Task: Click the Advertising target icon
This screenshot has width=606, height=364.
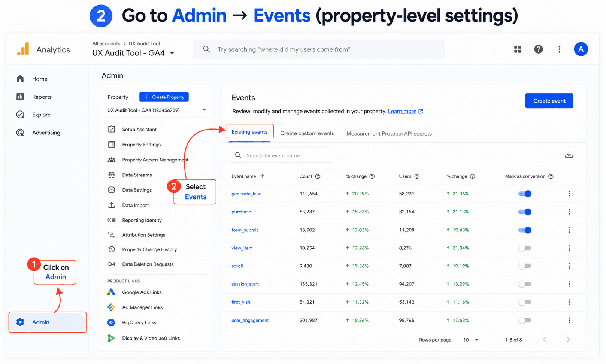Action: pyautogui.click(x=20, y=133)
